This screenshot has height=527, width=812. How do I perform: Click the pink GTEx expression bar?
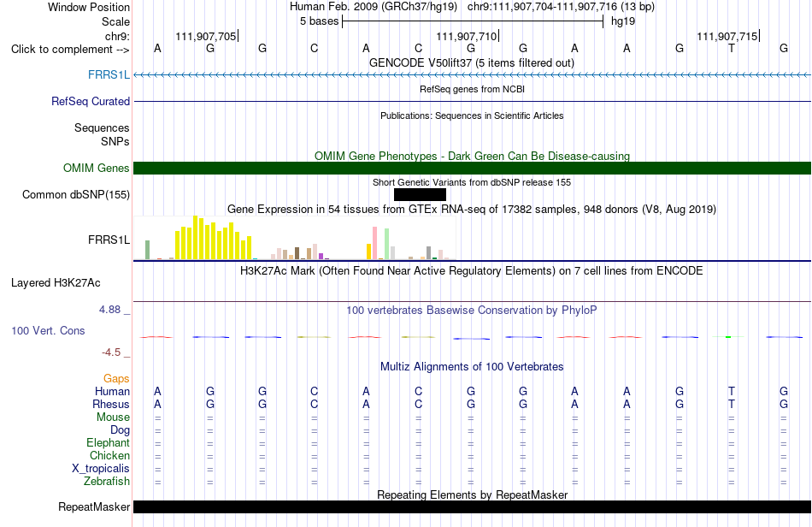pos(374,242)
